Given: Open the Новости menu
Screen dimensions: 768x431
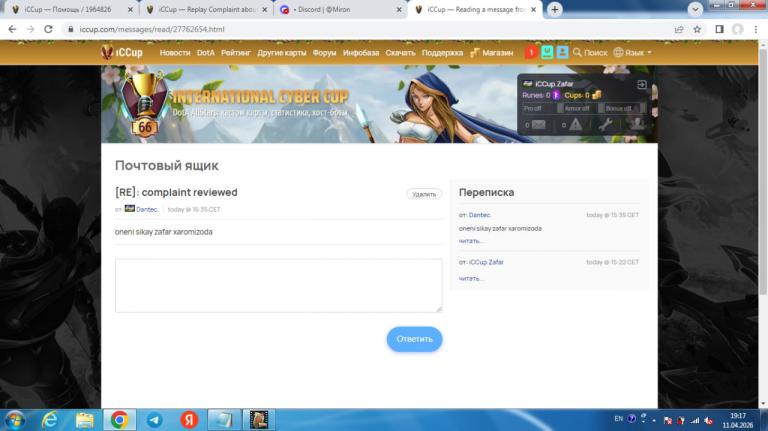Looking at the screenshot, I should click(174, 52).
